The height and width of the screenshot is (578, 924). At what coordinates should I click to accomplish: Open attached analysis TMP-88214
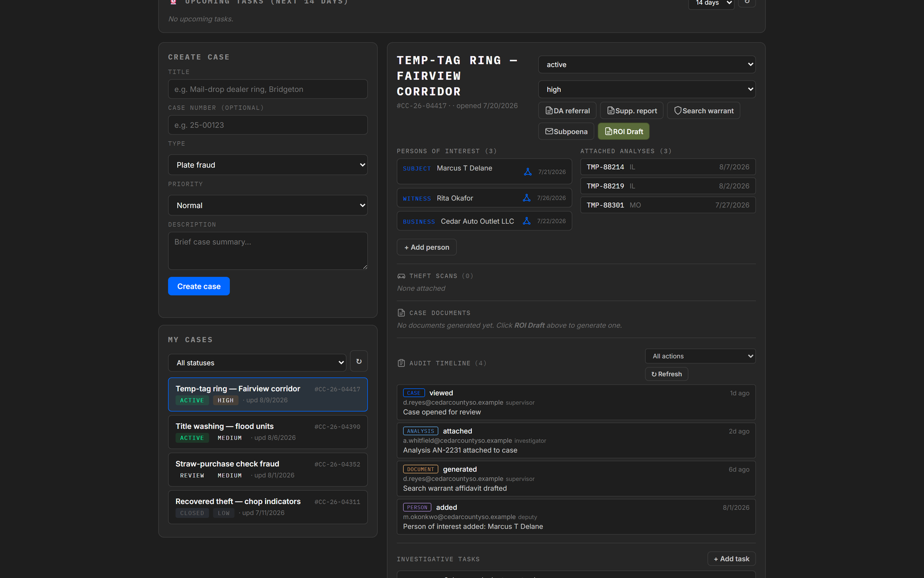pos(668,167)
